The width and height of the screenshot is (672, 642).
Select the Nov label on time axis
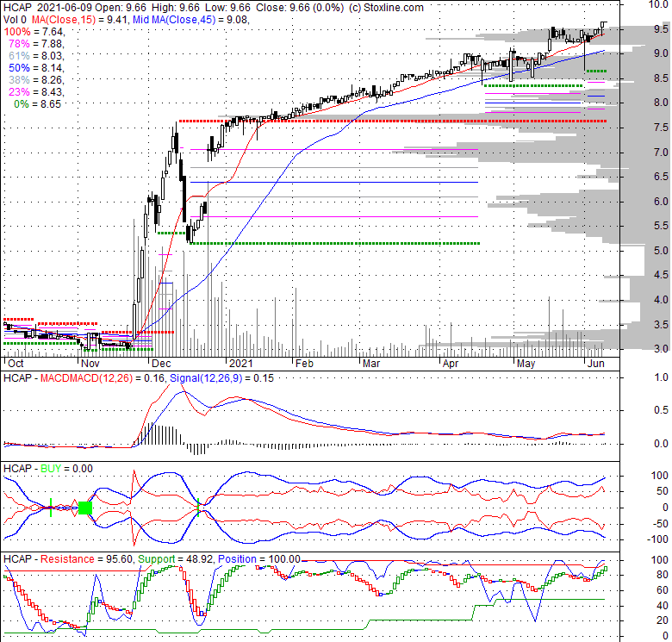tap(90, 364)
